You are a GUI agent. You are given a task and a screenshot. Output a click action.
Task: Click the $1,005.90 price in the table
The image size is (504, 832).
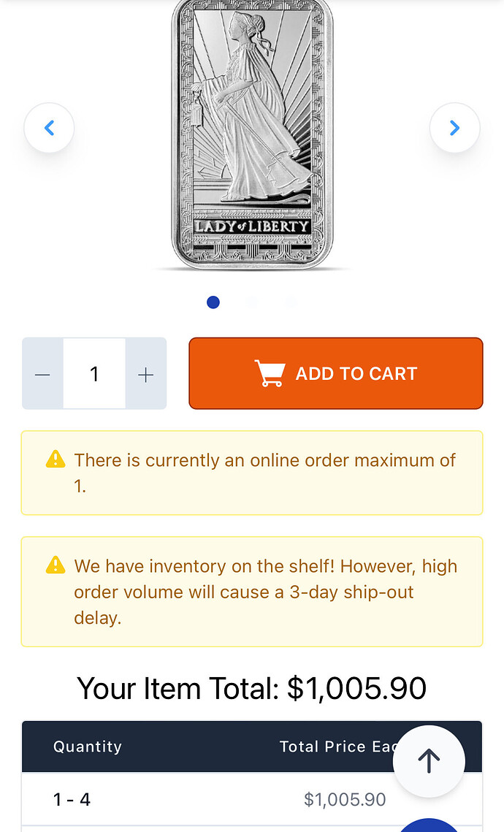345,800
